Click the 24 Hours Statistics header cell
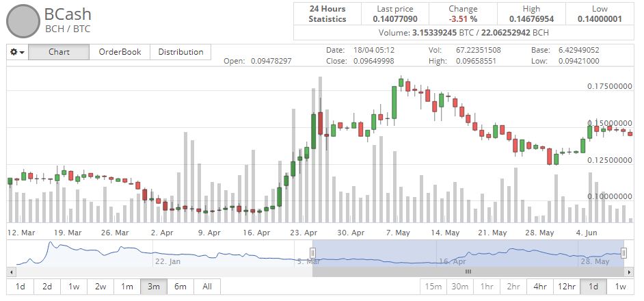The height and width of the screenshot is (301, 644). [327, 14]
